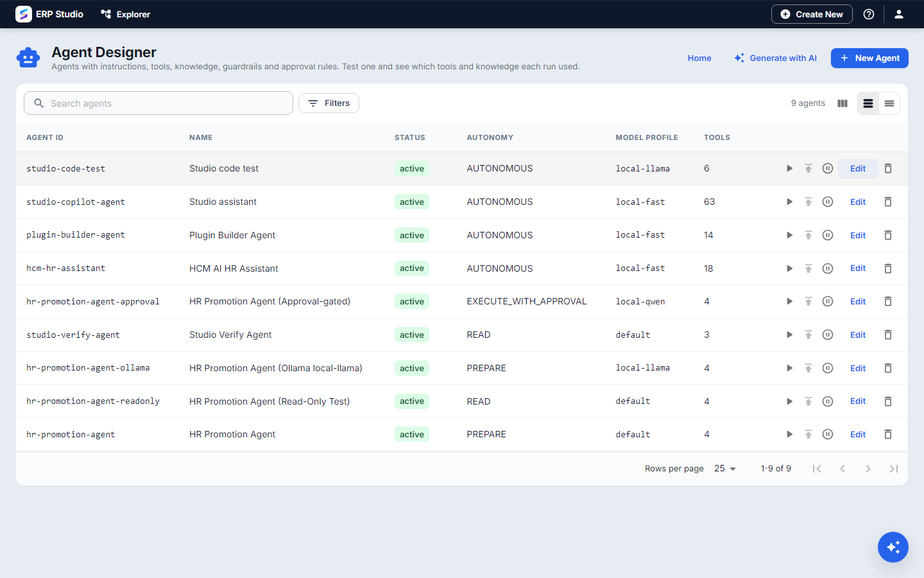Go to the Home link

click(x=699, y=58)
